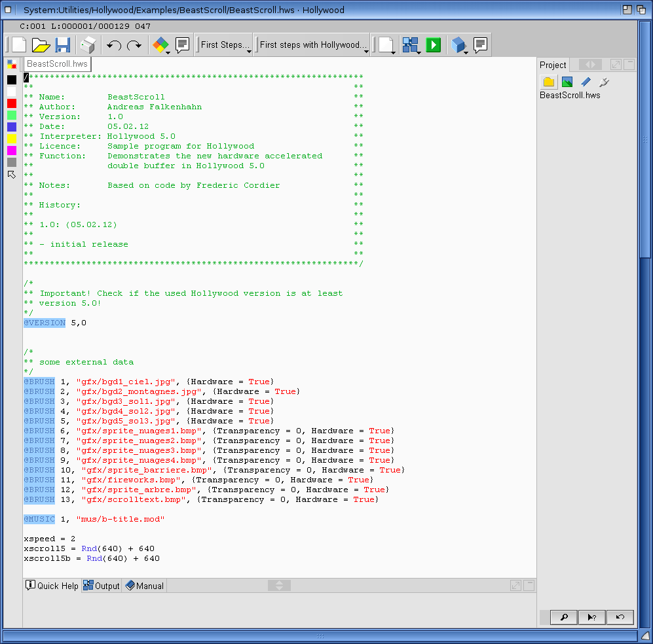Click the left-right arrows in Project panel header
The image size is (653, 644).
(590, 65)
